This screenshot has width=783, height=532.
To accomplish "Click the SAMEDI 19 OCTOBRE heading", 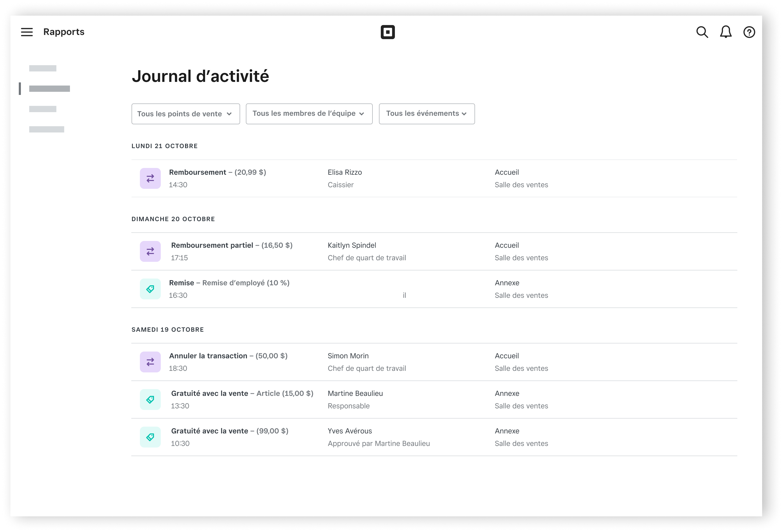I will [168, 330].
